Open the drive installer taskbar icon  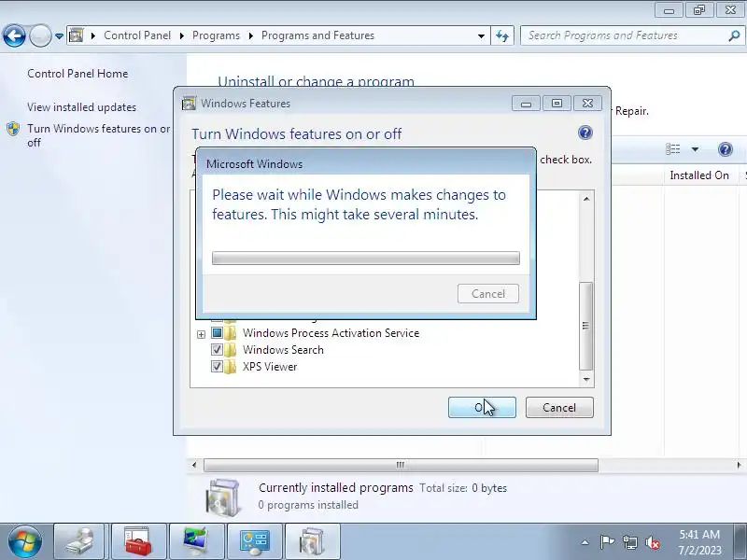pos(79,542)
